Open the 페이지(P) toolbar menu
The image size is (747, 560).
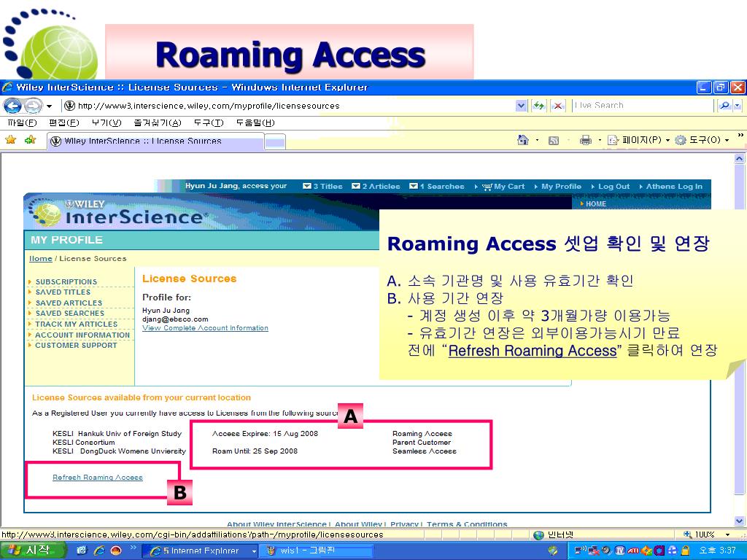point(639,140)
